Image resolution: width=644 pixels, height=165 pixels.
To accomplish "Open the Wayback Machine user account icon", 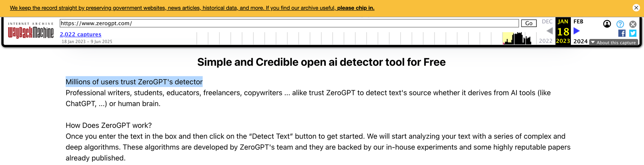I will click(x=607, y=24).
